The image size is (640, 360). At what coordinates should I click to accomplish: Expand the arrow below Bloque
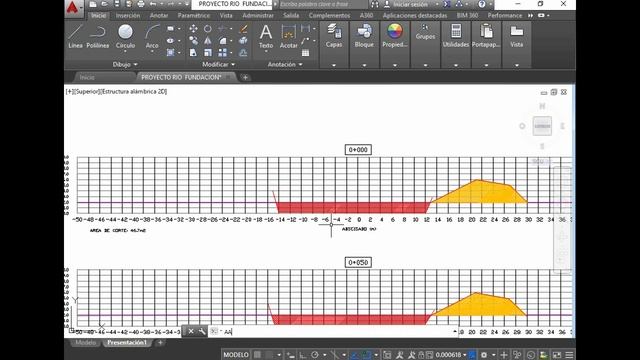[x=364, y=65]
